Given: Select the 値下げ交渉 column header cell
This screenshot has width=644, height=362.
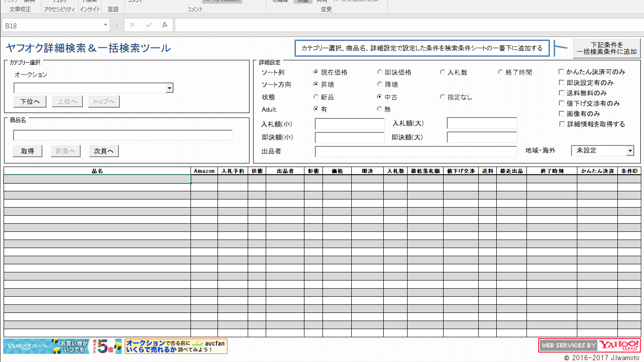Looking at the screenshot, I should click(461, 171).
